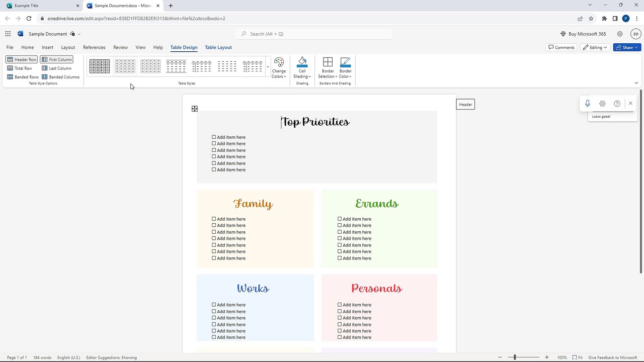Open Chrome tab search chevron
The width and height of the screenshot is (644, 362).
click(590, 5)
